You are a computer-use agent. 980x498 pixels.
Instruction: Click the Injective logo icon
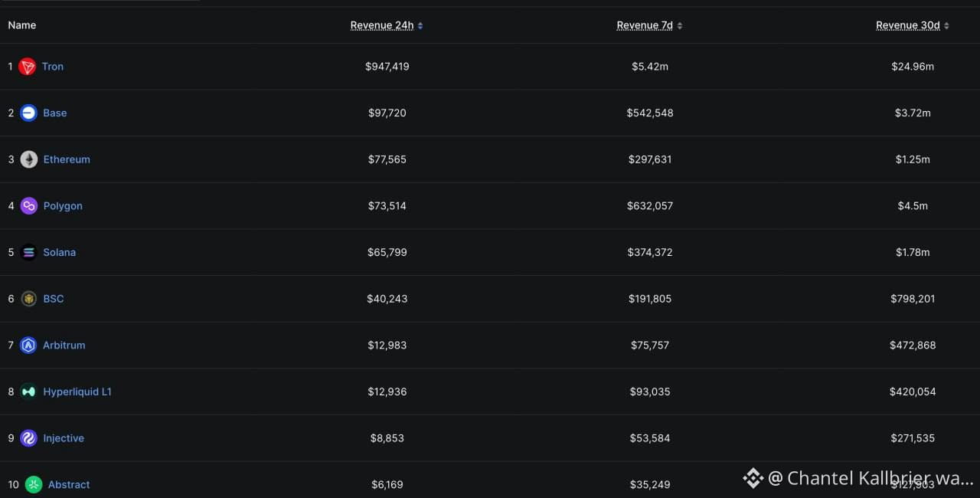point(28,438)
